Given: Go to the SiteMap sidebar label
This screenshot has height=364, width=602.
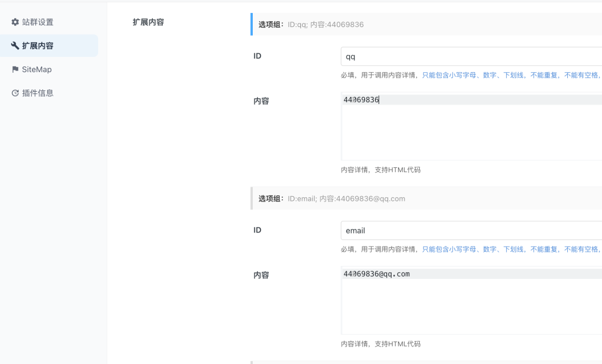Looking at the screenshot, I should 37,69.
